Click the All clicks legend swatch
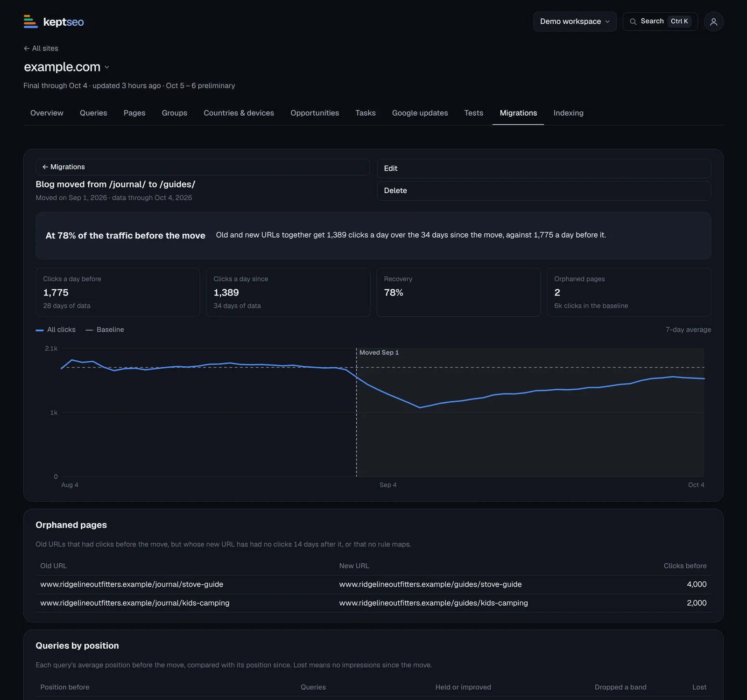The height and width of the screenshot is (700, 747). pyautogui.click(x=40, y=330)
